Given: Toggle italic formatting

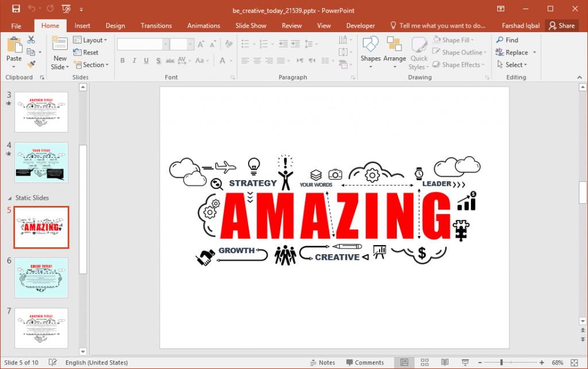Looking at the screenshot, I should coord(133,60).
